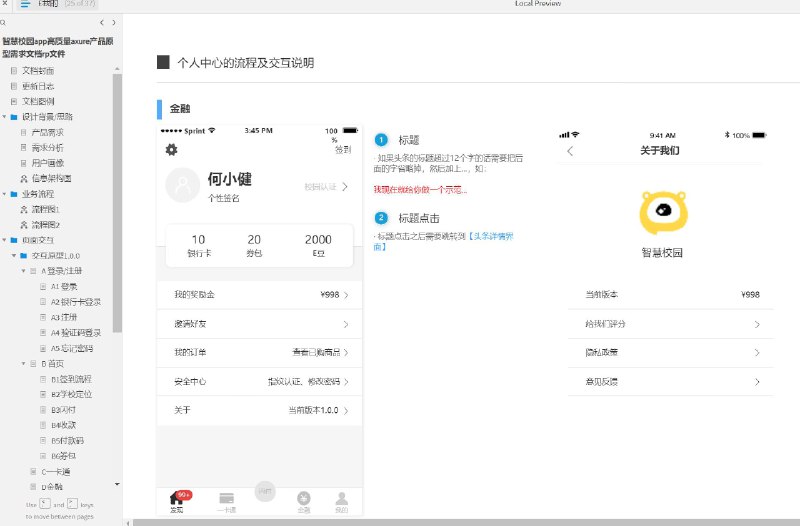Click the chevron on 给我们评分 row
This screenshot has height=526, width=800.
pyautogui.click(x=757, y=324)
